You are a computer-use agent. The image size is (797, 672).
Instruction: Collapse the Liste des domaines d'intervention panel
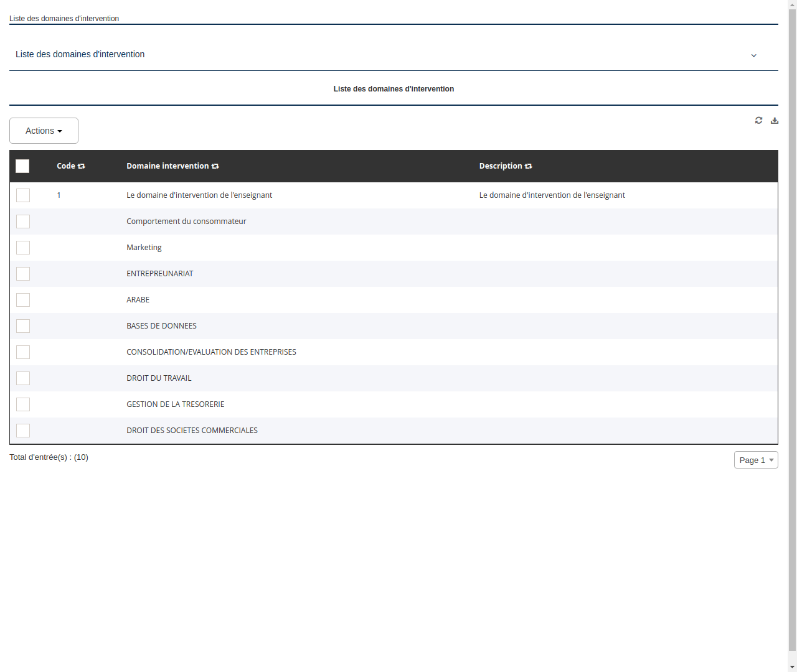[753, 55]
